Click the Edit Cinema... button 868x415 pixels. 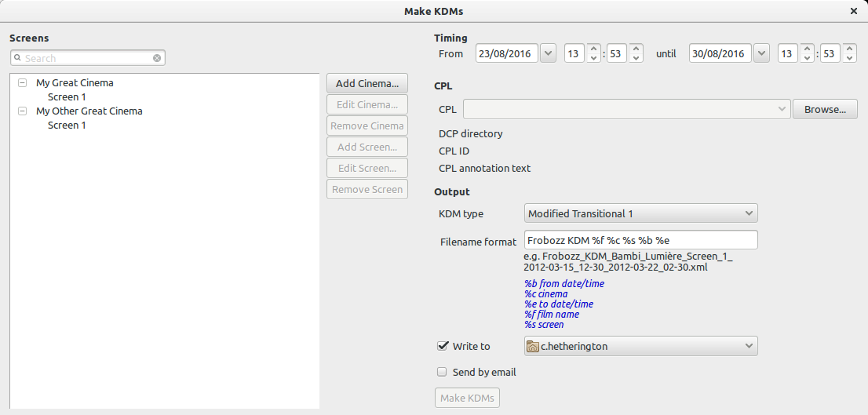(367, 104)
